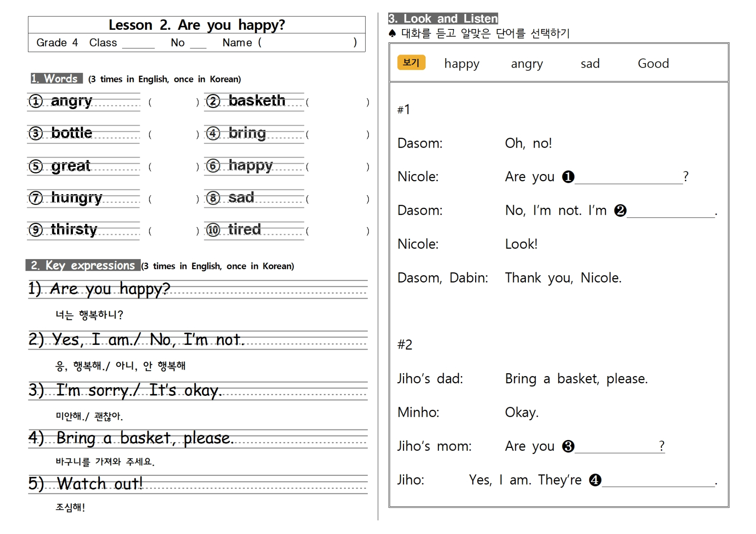
Task: Click the Korean translation '너는 행복하니?'
Action: (x=89, y=315)
